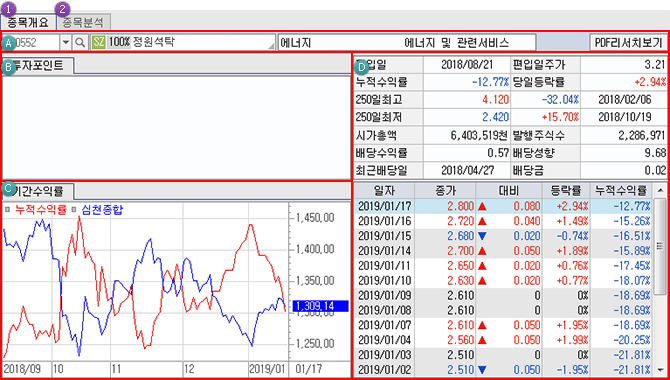Click the stock code input field

click(31, 43)
